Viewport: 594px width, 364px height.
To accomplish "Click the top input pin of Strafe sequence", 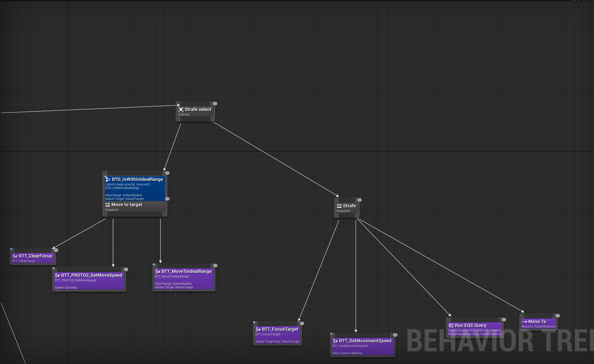I will pyautogui.click(x=347, y=200).
